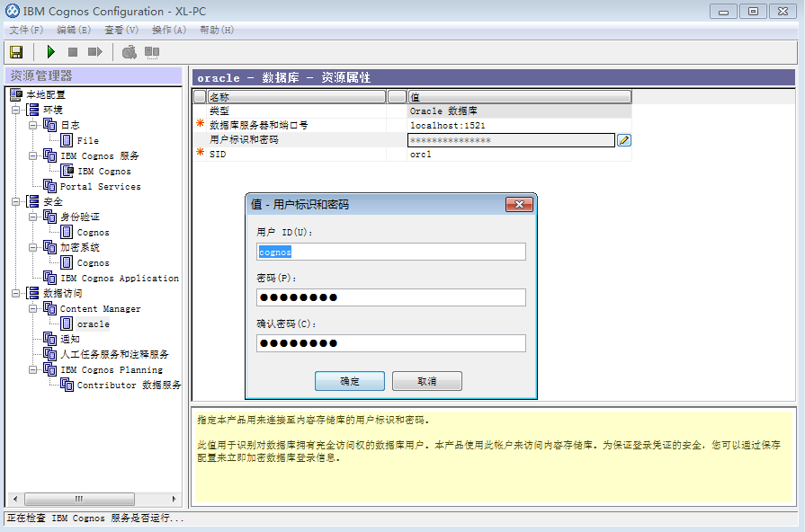Click the tree scrollbar right arrow
The width and height of the screenshot is (805, 532).
[174, 499]
